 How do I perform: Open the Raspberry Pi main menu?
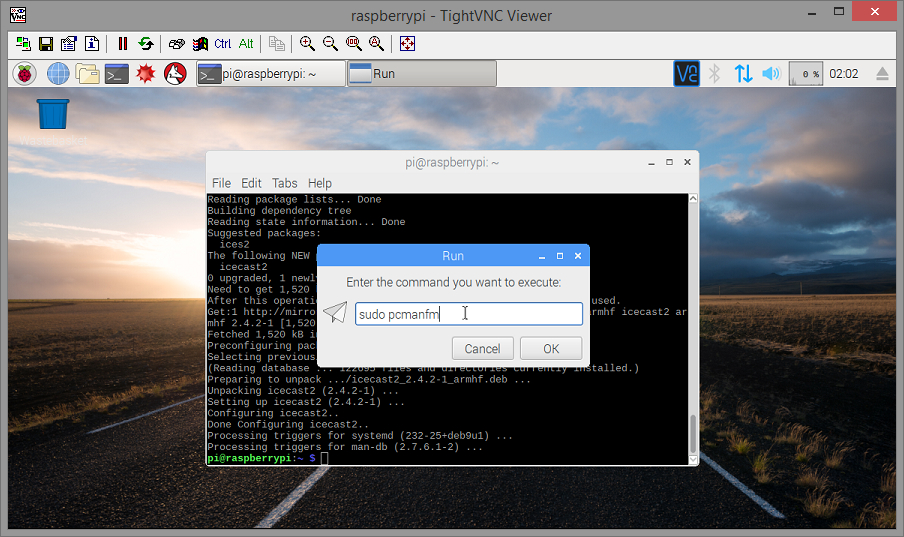coord(25,74)
